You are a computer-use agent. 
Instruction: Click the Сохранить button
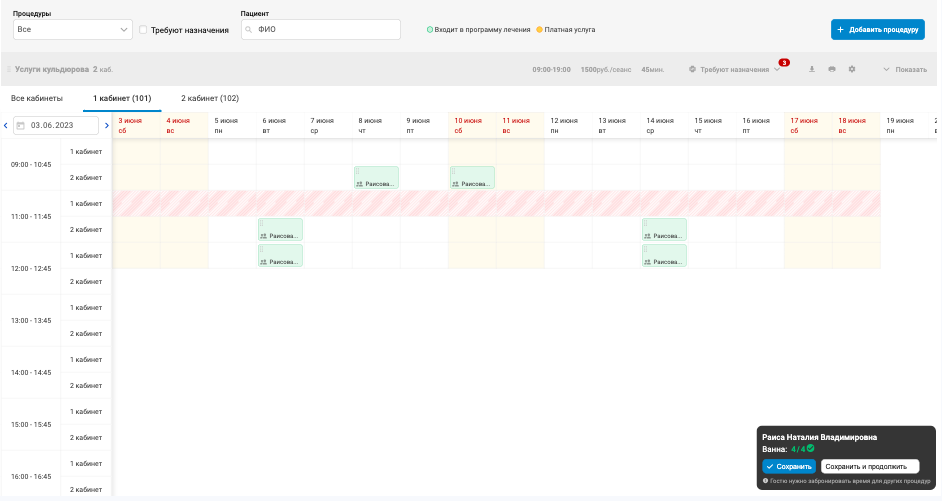point(789,466)
